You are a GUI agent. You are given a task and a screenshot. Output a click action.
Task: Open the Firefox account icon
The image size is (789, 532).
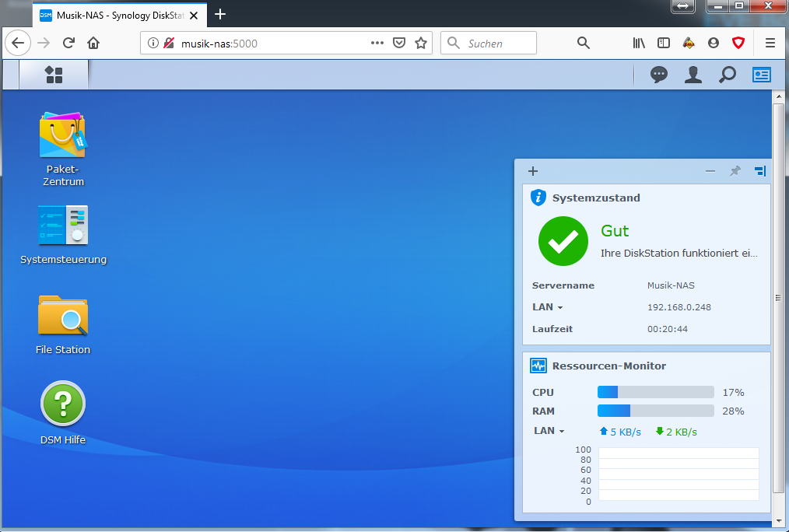(x=714, y=44)
